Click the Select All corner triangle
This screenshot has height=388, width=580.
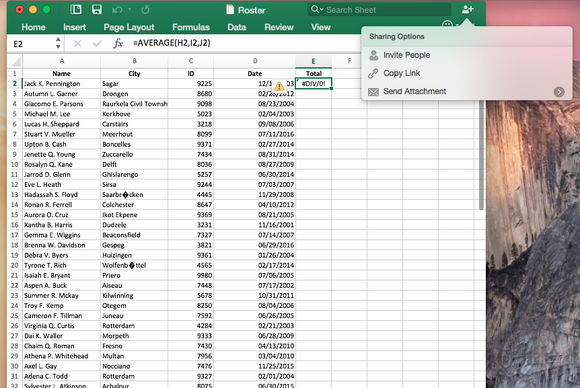pos(15,61)
